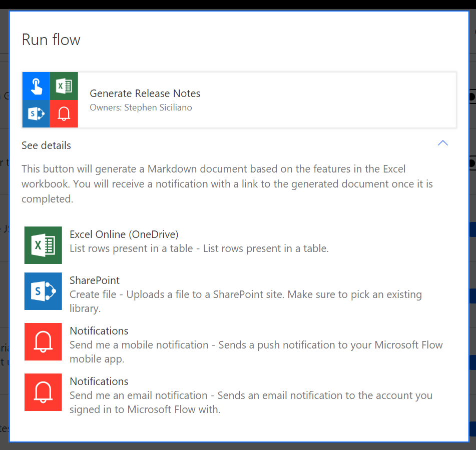
Task: Select the Excel Online (OneDrive) connector name
Action: (124, 234)
